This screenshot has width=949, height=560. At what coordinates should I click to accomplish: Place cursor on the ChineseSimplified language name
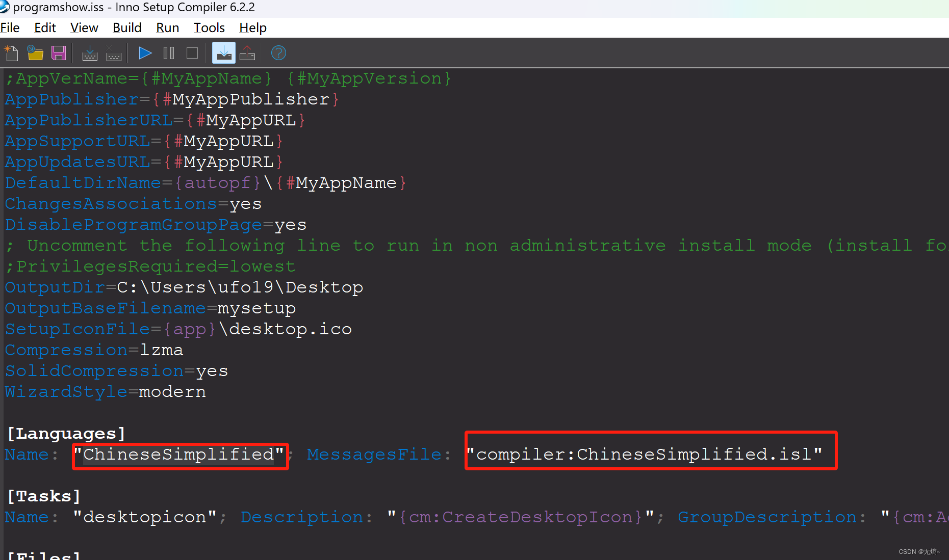178,454
